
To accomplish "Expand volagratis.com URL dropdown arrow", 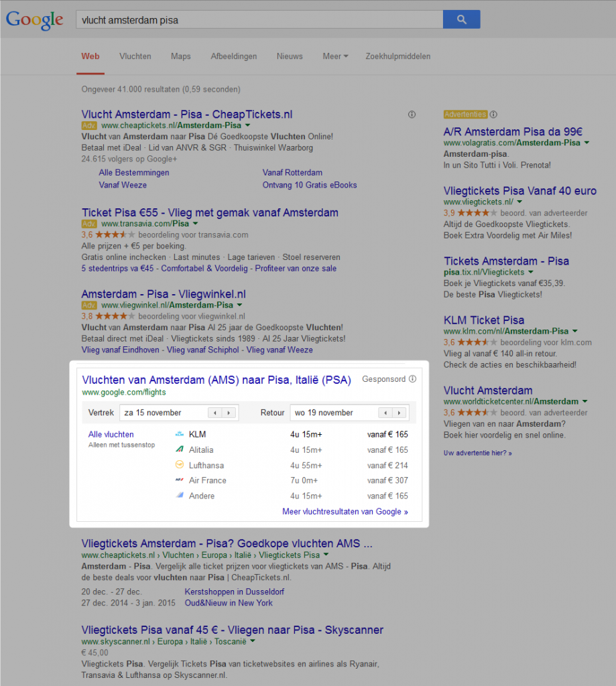I will (587, 143).
